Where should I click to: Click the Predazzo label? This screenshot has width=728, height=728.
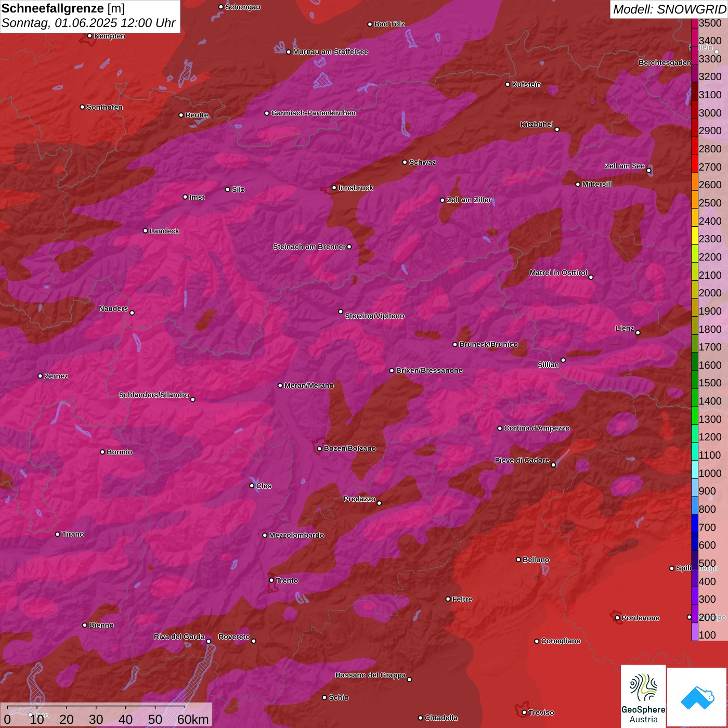tap(359, 499)
